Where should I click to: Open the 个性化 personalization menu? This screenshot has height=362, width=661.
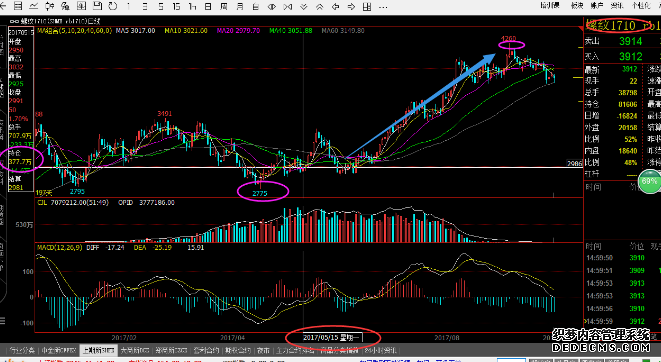pos(640,5)
